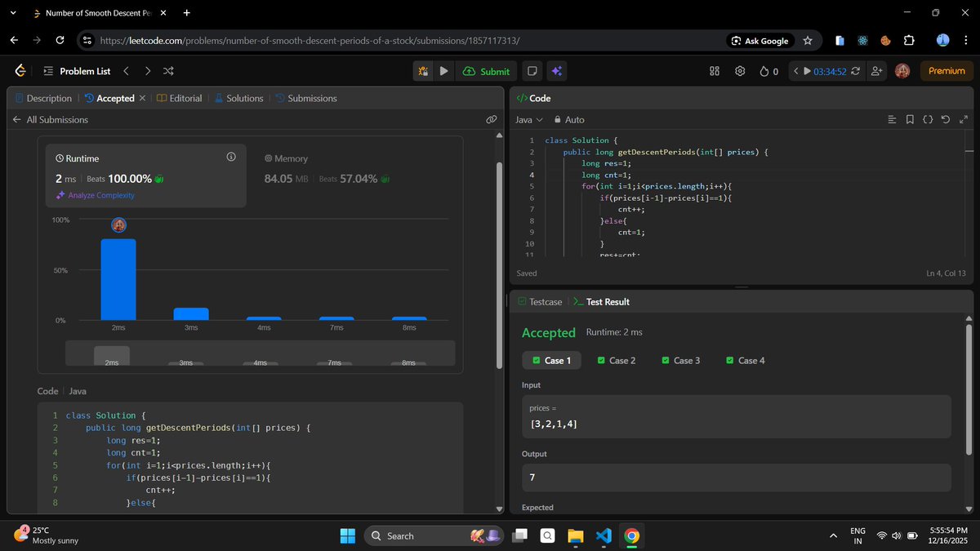Viewport: 980px width, 551px height.
Task: Open the Problem List panel
Action: 77,71
